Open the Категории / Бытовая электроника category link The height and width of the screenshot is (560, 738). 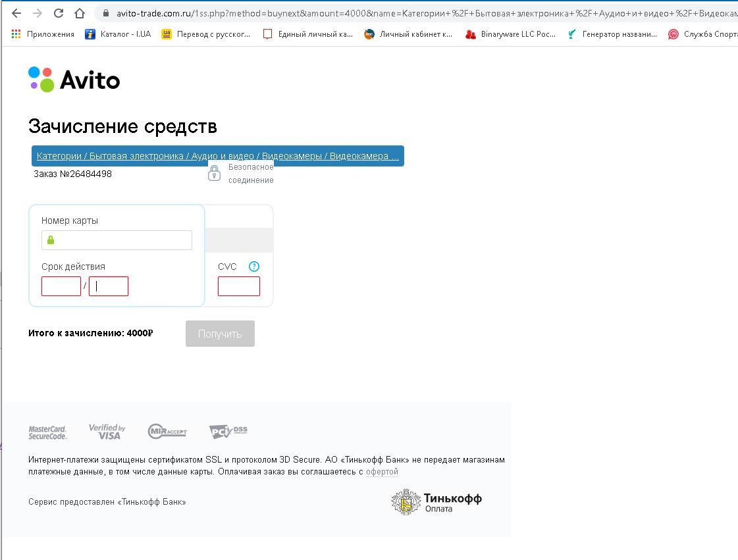217,156
